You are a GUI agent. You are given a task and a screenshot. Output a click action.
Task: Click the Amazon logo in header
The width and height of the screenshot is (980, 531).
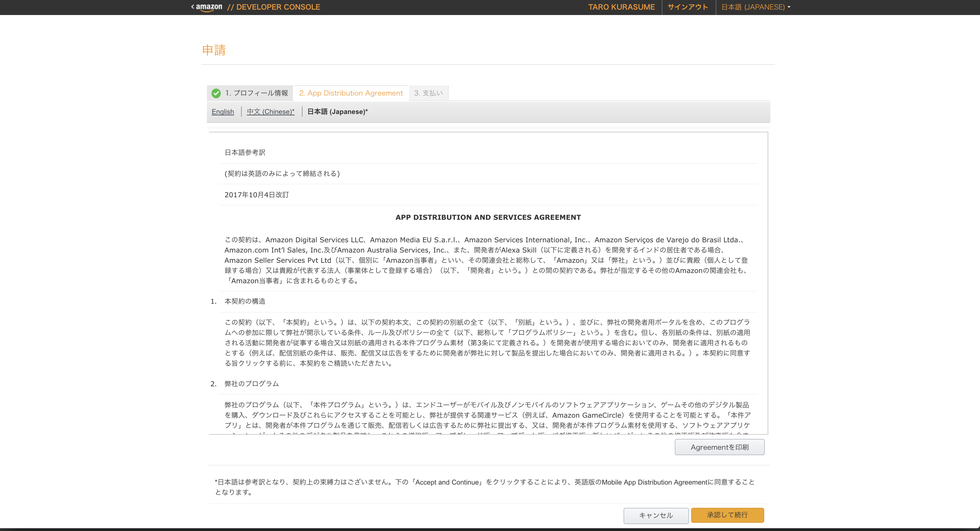coord(209,7)
